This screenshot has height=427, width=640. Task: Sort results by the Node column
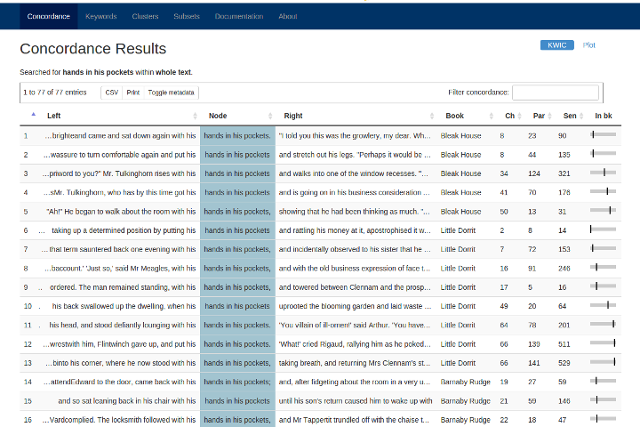217,116
